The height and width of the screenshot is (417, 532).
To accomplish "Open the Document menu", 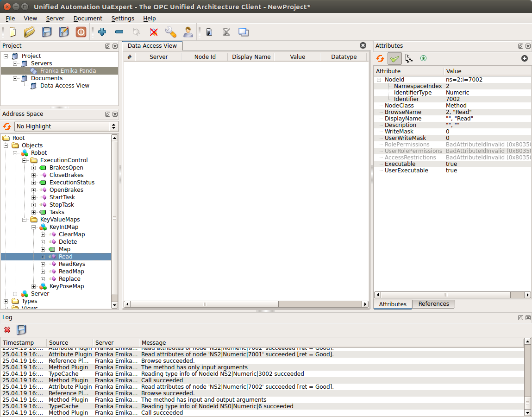I will tap(88, 19).
